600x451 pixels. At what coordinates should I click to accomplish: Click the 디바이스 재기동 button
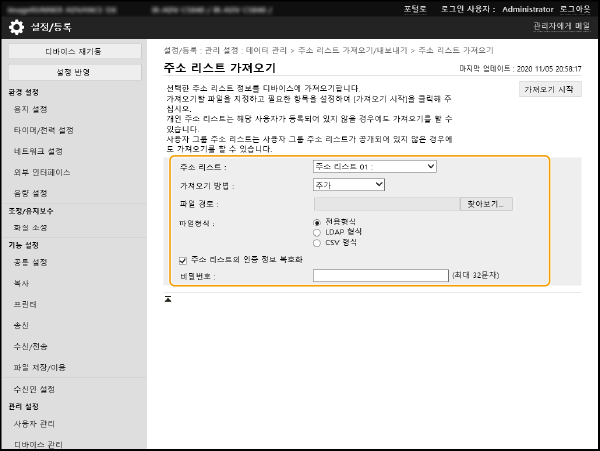(73, 51)
